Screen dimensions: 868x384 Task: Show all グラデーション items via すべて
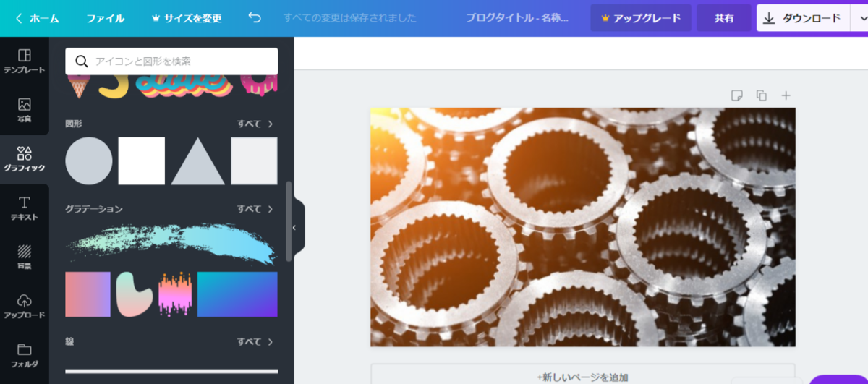[x=255, y=209]
